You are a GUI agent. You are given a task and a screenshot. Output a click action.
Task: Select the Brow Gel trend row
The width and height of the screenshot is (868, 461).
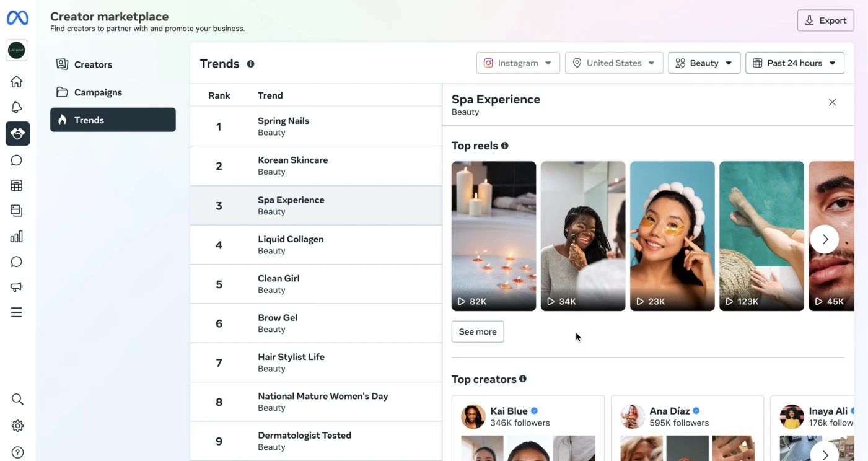(x=316, y=323)
